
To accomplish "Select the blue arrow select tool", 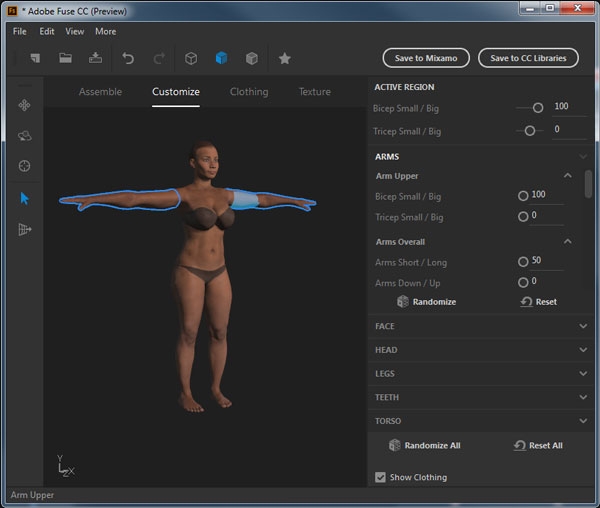I will coord(25,198).
